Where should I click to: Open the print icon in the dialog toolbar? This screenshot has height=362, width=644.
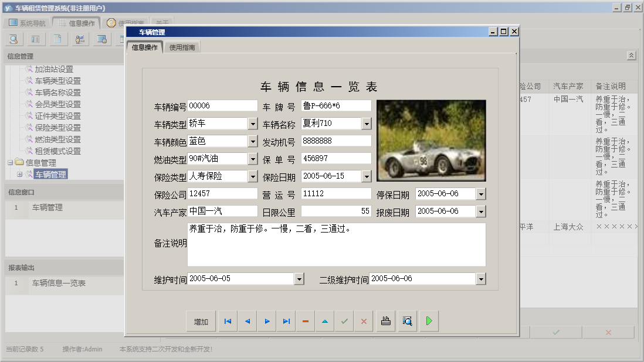[385, 320]
